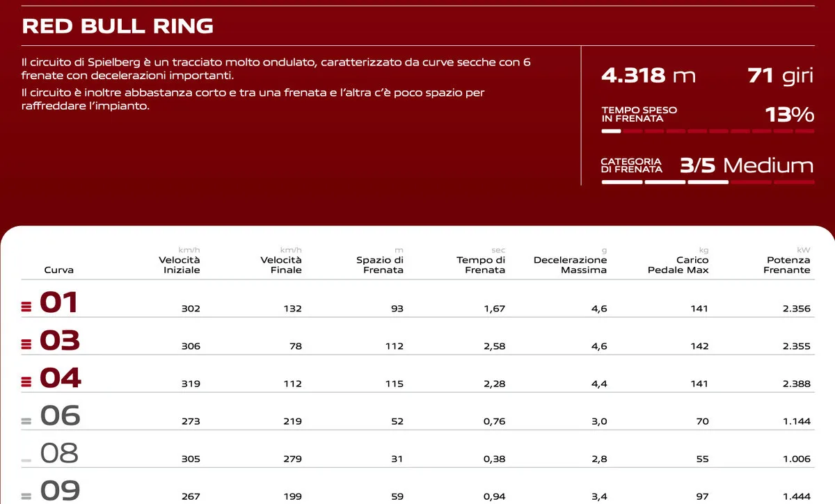Select the large curve number 01
The height and width of the screenshot is (504, 835).
point(59,302)
